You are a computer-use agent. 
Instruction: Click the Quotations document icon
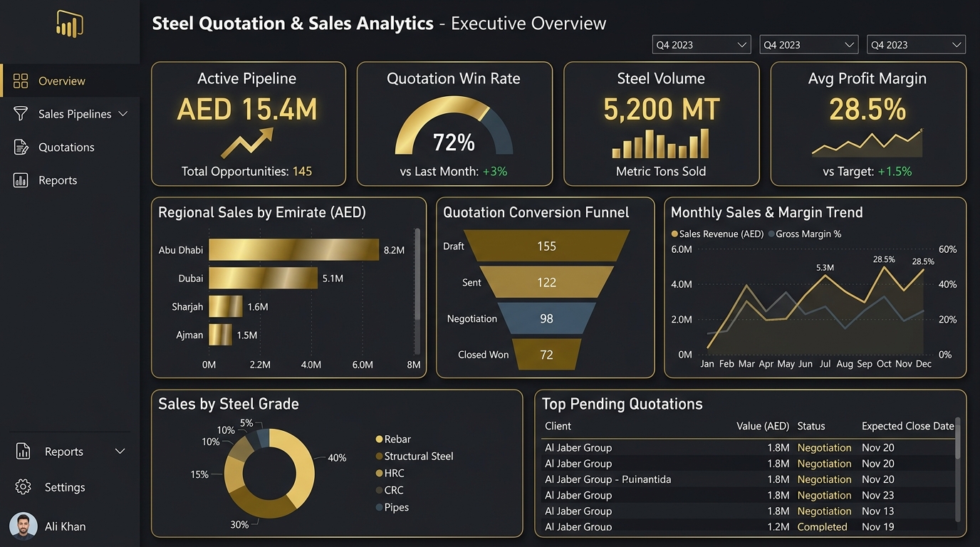coord(21,147)
